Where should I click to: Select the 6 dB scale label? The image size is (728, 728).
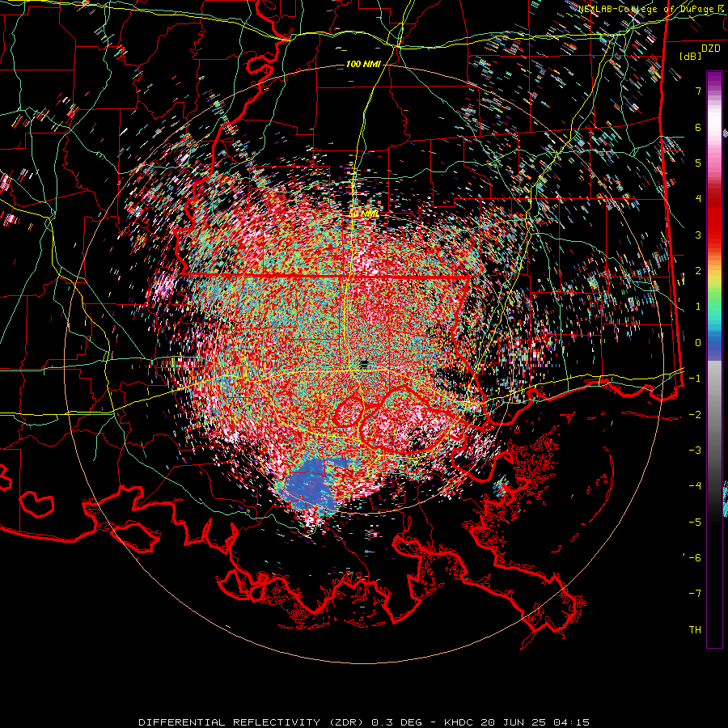[x=698, y=127]
